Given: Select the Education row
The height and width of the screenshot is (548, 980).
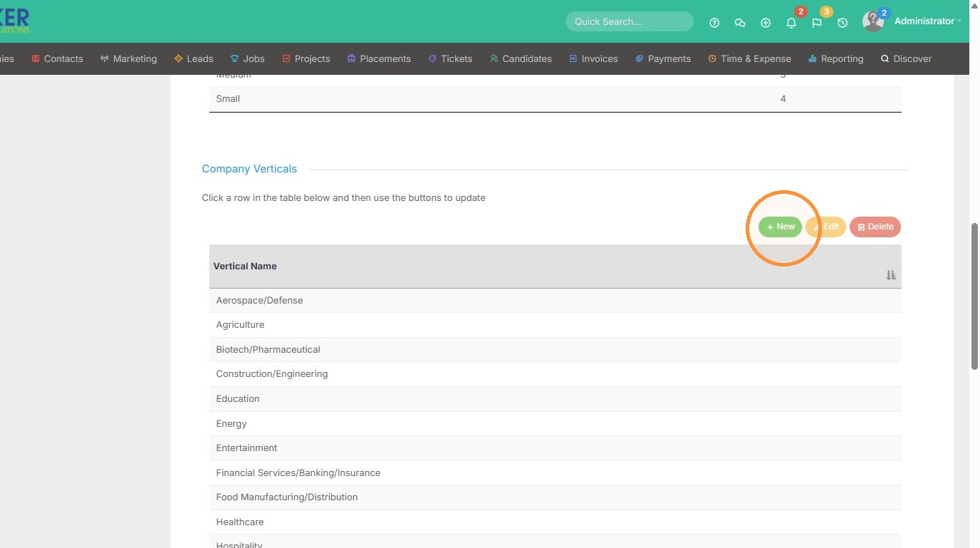Looking at the screenshot, I should 556,399.
